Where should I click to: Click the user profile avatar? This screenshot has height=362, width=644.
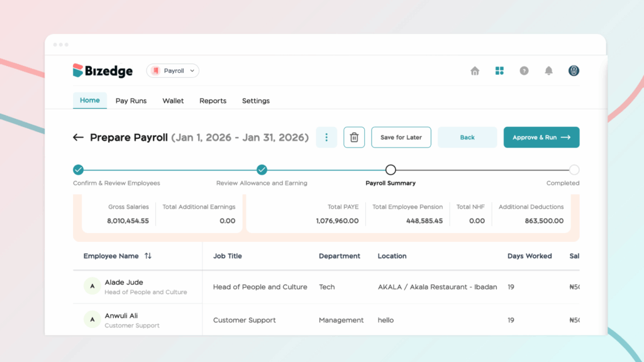tap(574, 71)
